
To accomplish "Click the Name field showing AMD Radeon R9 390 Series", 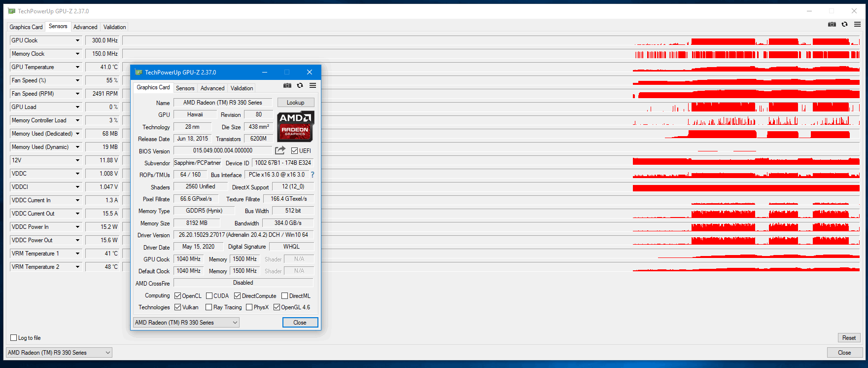I will 223,103.
